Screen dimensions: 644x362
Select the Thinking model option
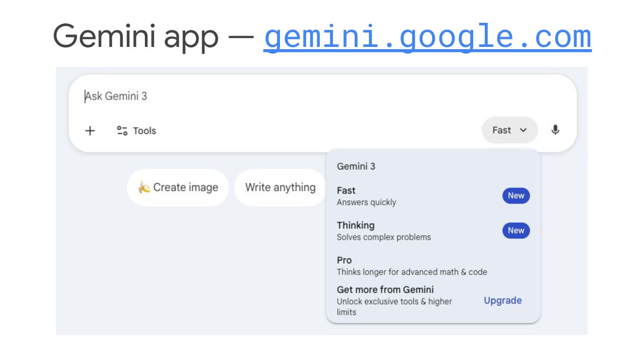pos(433,231)
